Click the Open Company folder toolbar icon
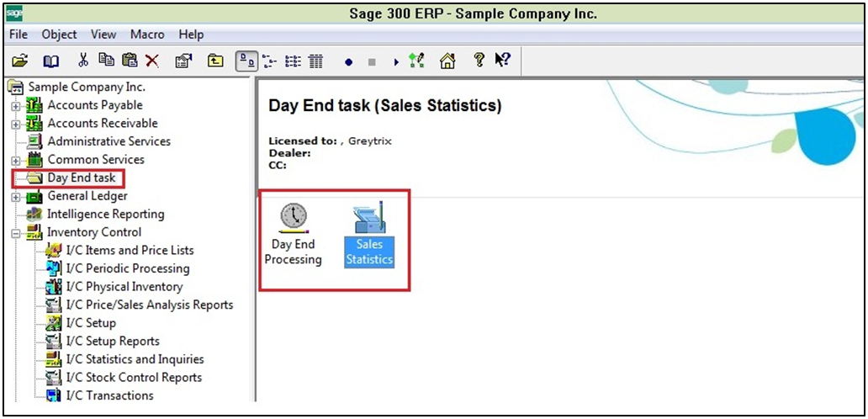 click(19, 61)
